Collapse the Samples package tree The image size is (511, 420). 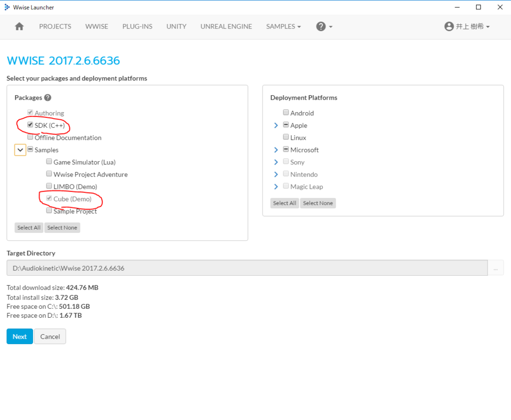20,150
